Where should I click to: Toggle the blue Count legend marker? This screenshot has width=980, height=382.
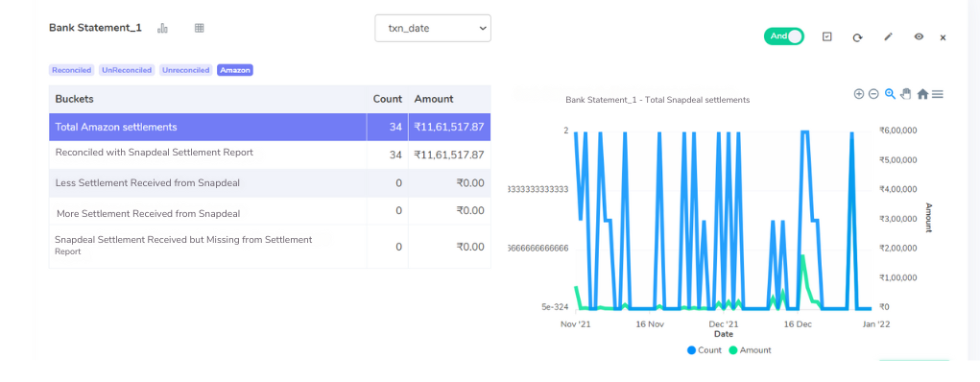coord(691,350)
